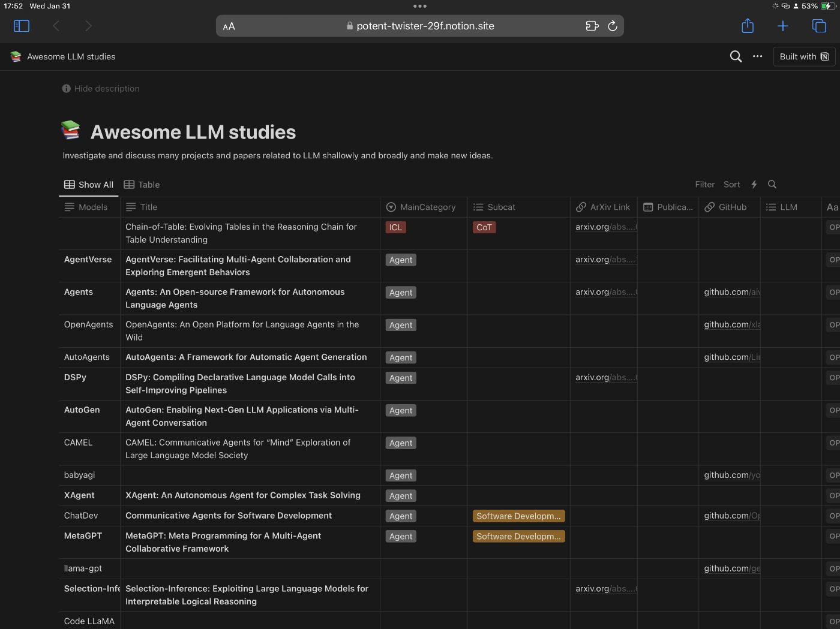Select the Code LLaMA model cell
This screenshot has width=840, height=629.
pos(89,621)
